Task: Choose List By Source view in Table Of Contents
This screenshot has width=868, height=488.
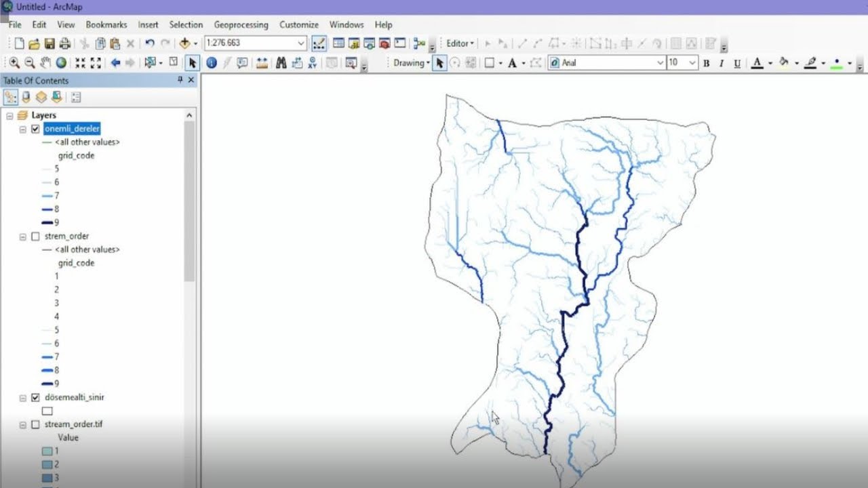Action: pyautogui.click(x=26, y=97)
